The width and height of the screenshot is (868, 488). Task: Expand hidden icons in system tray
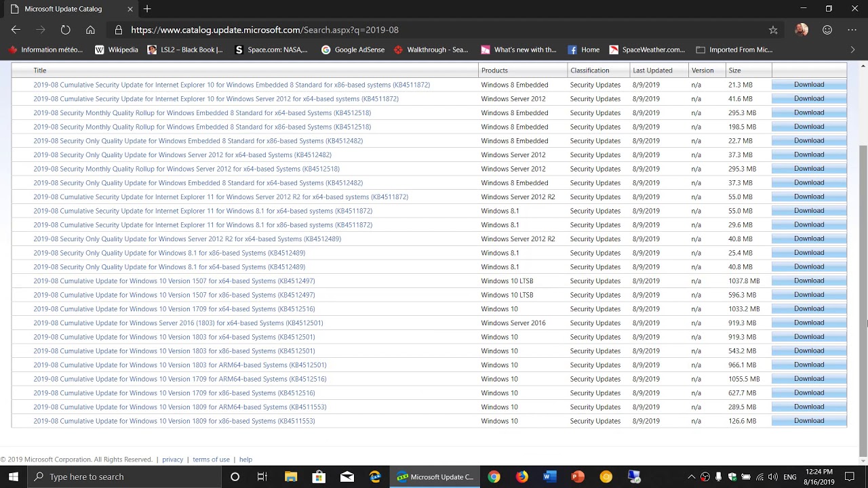point(692,476)
